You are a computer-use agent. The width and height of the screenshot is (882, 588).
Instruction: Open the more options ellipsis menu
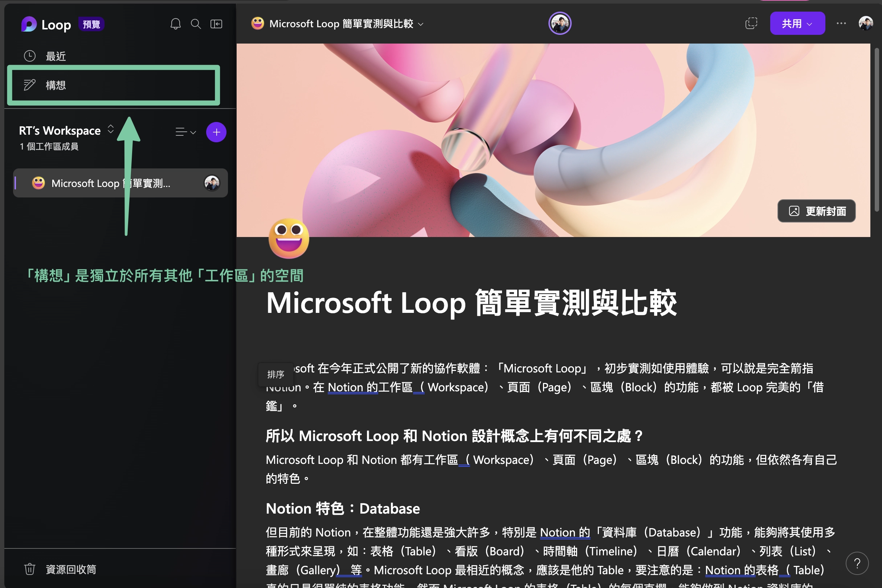[x=841, y=23]
